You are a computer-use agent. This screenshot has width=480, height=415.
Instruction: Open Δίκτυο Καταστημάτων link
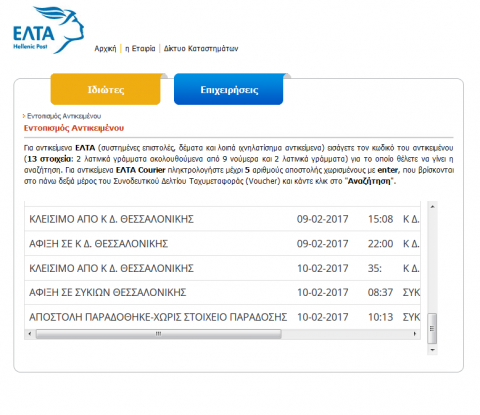coord(201,49)
